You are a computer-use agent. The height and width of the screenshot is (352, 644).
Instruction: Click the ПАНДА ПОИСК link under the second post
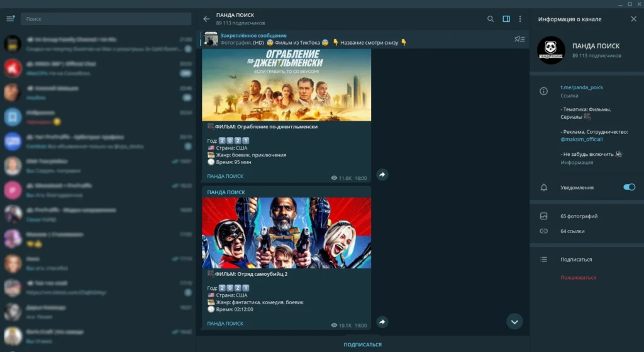click(225, 323)
